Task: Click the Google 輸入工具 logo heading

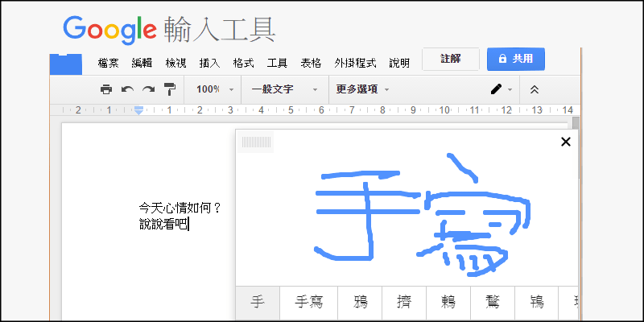Action: pyautogui.click(x=169, y=30)
